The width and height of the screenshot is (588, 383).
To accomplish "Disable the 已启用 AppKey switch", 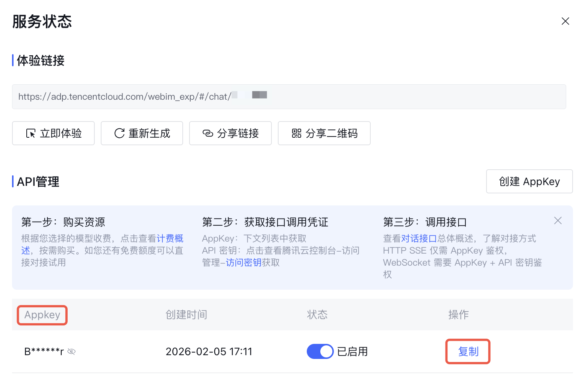I will (320, 351).
